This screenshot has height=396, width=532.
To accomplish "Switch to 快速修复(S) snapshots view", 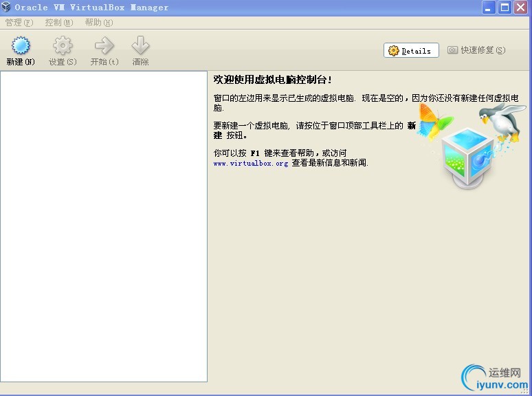I will (x=476, y=50).
